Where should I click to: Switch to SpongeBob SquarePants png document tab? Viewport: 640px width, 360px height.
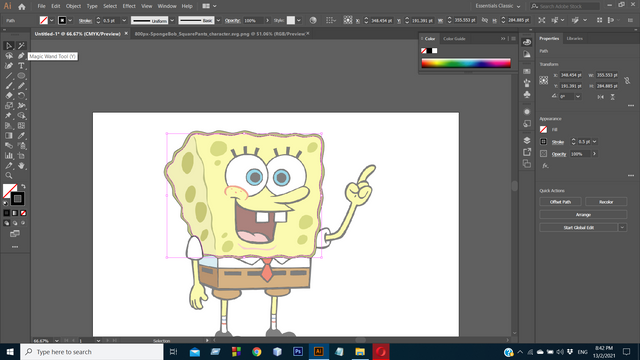[220, 34]
